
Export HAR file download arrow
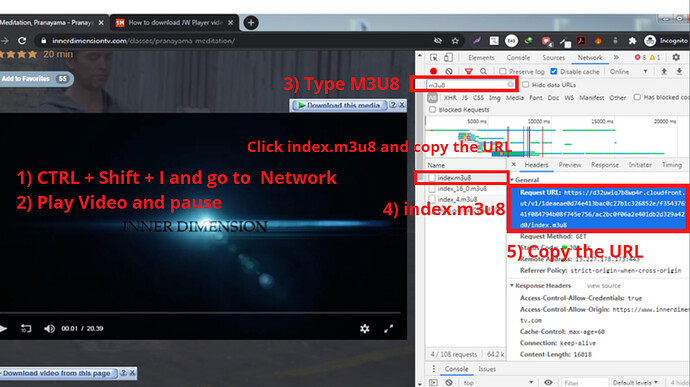coord(679,71)
